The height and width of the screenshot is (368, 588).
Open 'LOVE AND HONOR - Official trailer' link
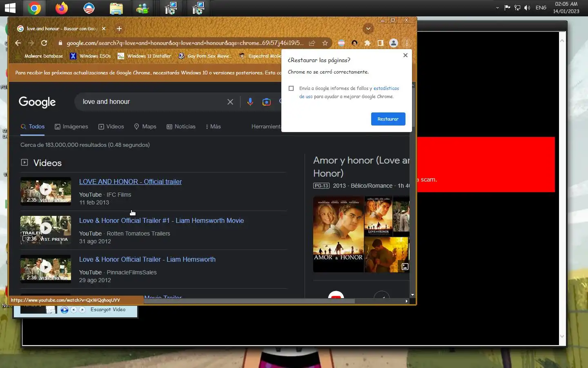130,182
